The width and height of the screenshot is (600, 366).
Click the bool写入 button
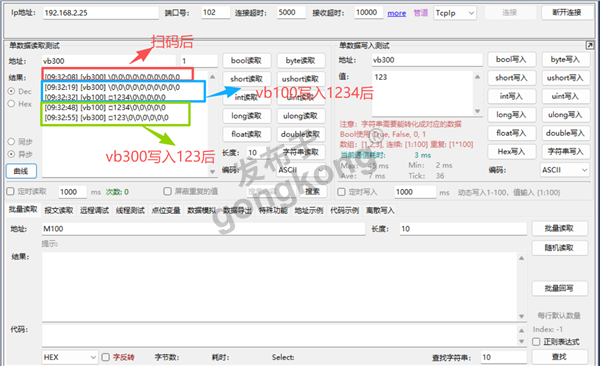click(511, 59)
